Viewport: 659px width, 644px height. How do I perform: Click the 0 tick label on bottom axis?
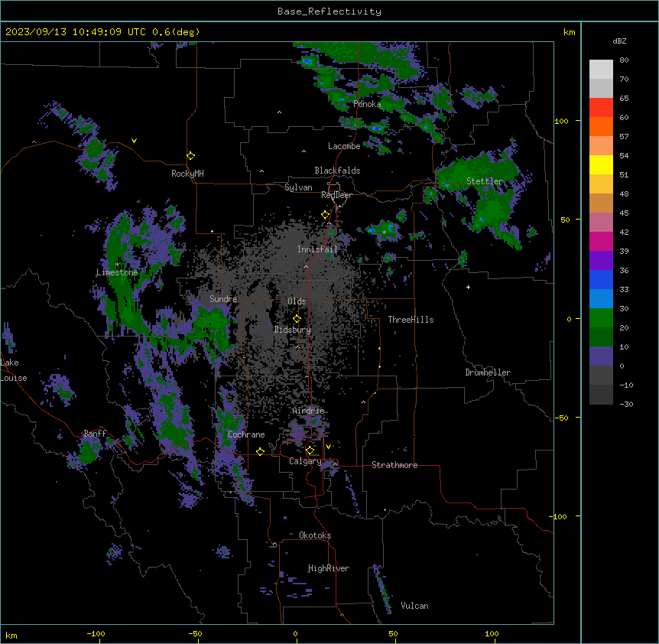(x=295, y=634)
